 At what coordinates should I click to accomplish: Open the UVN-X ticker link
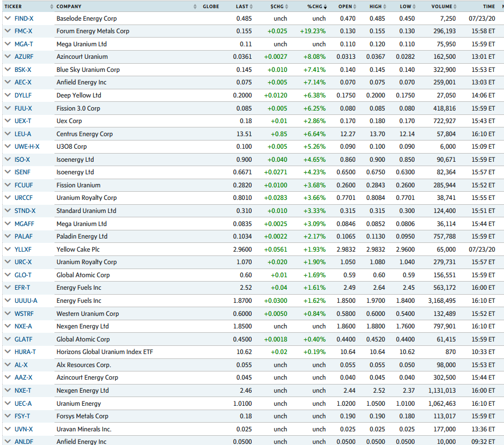point(24,429)
